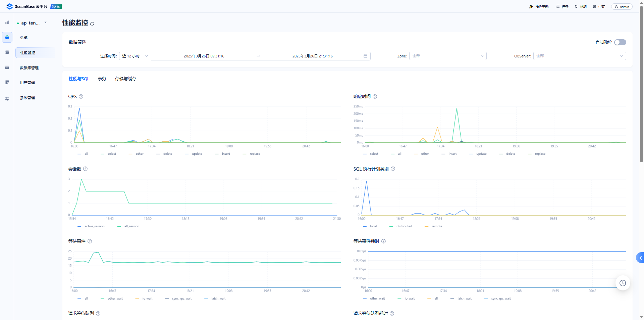Viewport: 644px width, 320px height.
Task: Toggle 'local' series in SQL plan legend
Action: point(370,226)
